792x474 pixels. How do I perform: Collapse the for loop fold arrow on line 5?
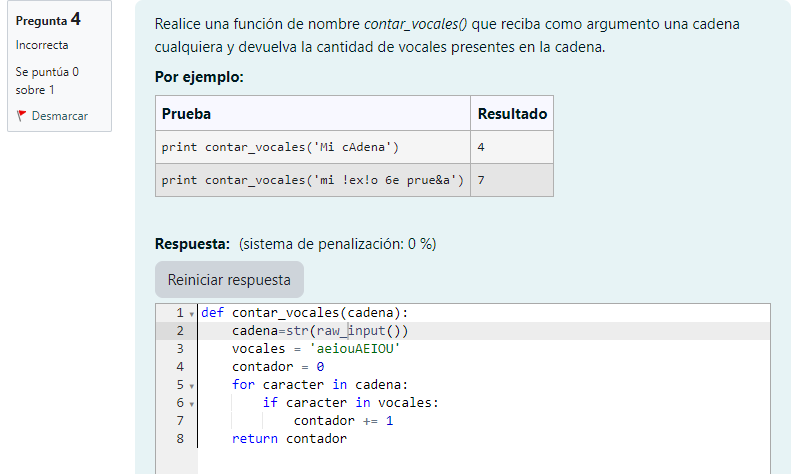click(191, 385)
